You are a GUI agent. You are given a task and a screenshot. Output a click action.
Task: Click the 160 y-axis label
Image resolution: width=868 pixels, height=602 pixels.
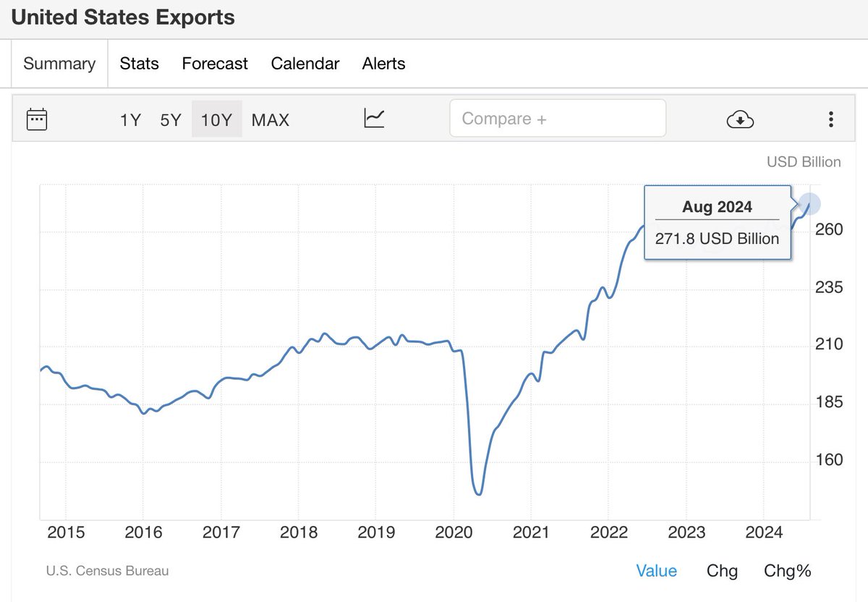828,459
